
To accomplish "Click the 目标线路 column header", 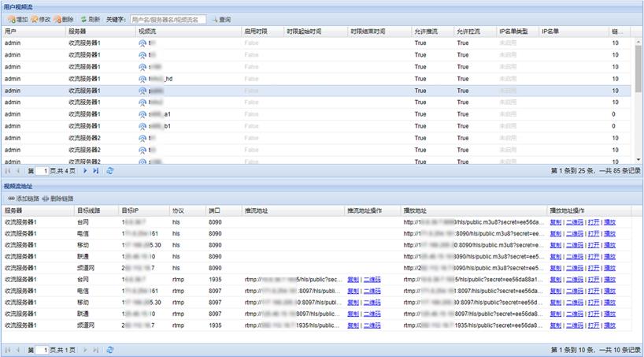I will tap(96, 210).
